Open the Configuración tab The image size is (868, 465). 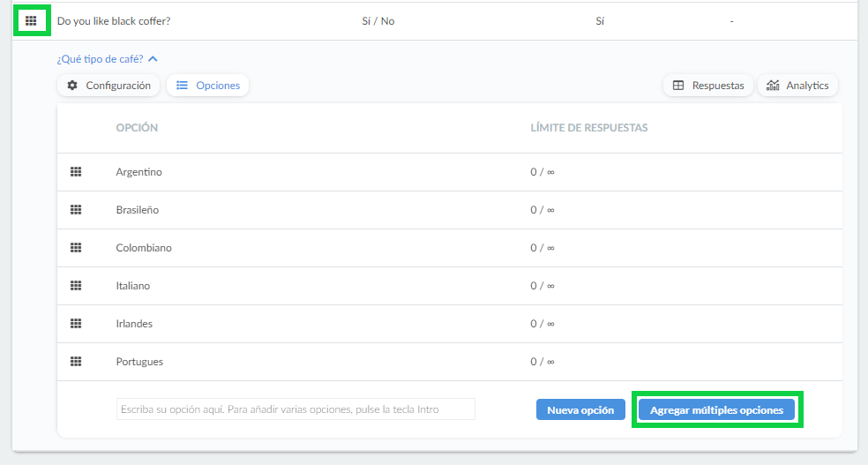108,86
